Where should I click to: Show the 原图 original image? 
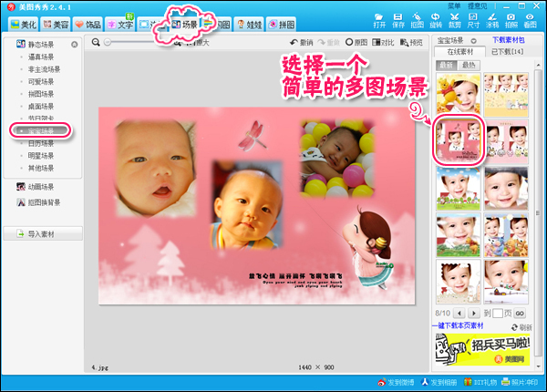(x=356, y=43)
